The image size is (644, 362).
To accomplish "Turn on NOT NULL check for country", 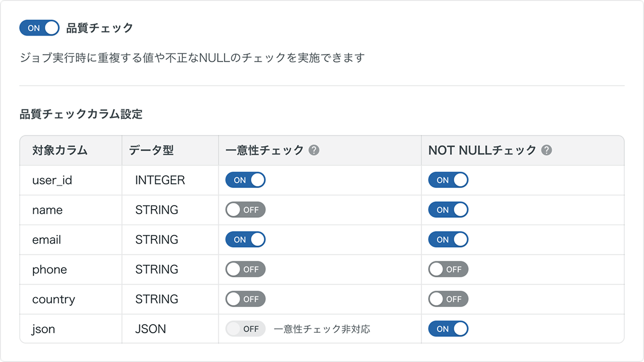I will tap(448, 299).
